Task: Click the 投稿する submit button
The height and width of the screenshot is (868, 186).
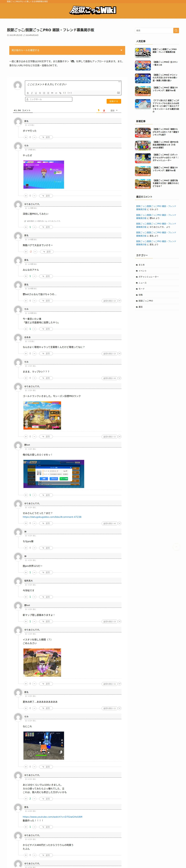Action: 114,101
